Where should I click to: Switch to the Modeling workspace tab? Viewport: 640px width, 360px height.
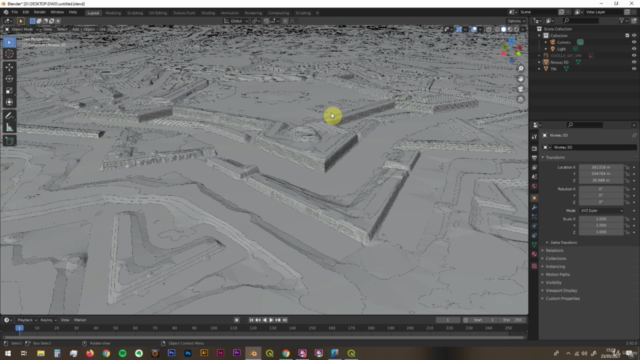tap(113, 13)
